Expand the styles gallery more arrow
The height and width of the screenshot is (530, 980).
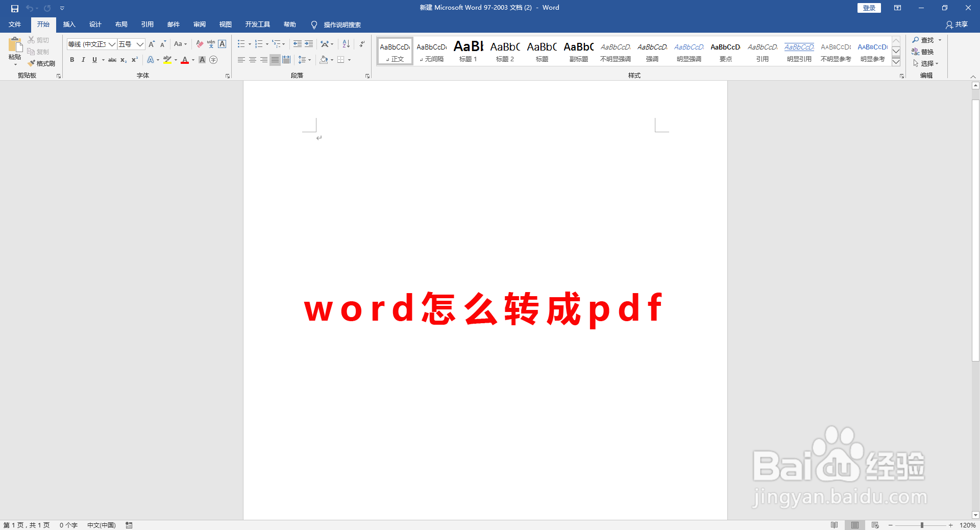click(896, 62)
